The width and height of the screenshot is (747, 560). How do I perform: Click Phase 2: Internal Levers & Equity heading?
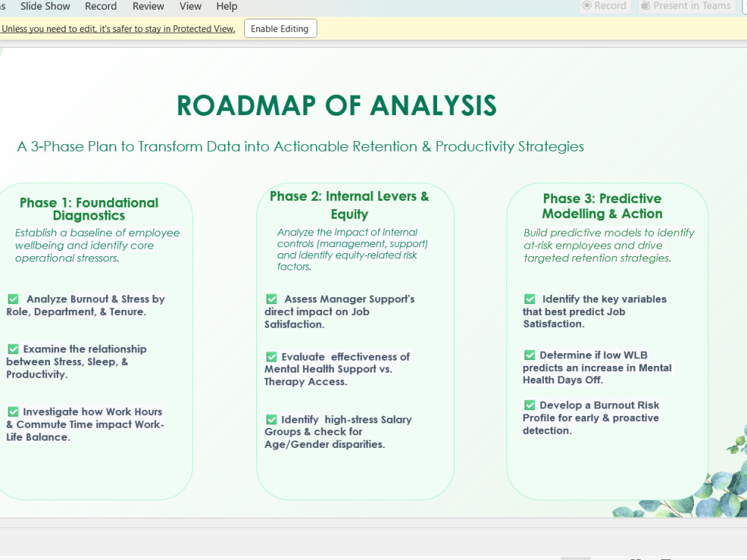tap(349, 205)
